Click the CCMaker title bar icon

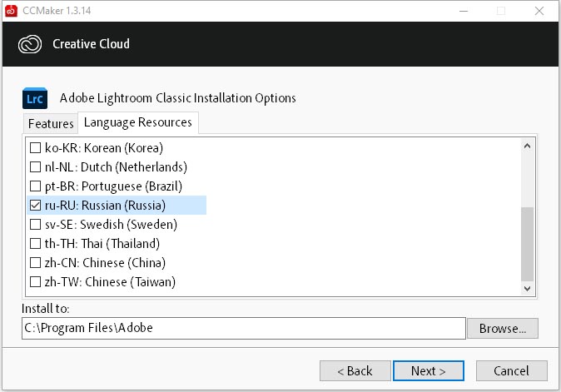[11, 11]
